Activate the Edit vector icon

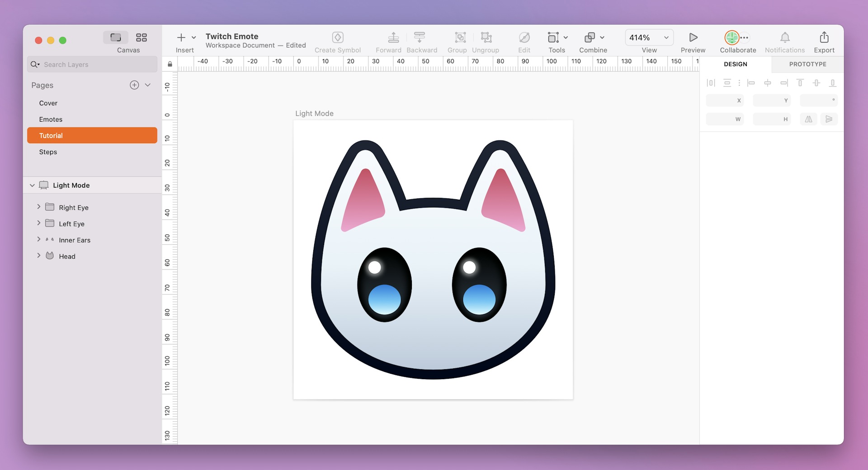(524, 38)
